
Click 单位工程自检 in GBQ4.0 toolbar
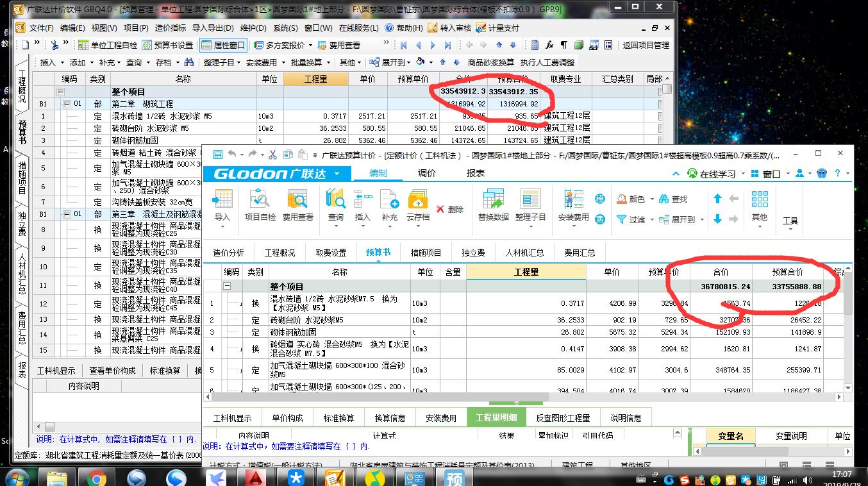click(108, 45)
